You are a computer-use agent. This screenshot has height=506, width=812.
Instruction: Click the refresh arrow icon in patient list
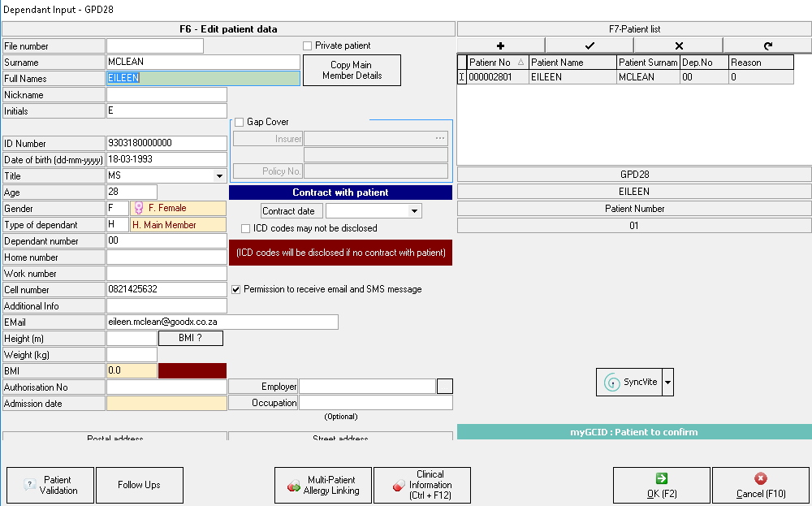coord(767,45)
